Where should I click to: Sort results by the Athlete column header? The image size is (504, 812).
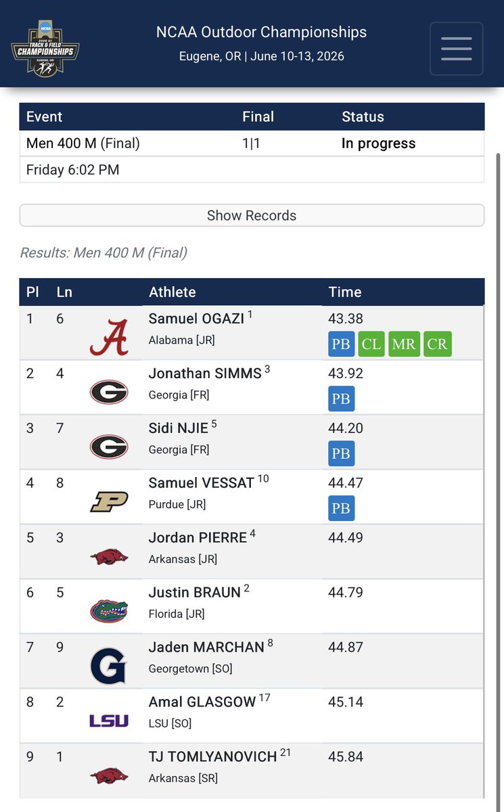click(172, 292)
